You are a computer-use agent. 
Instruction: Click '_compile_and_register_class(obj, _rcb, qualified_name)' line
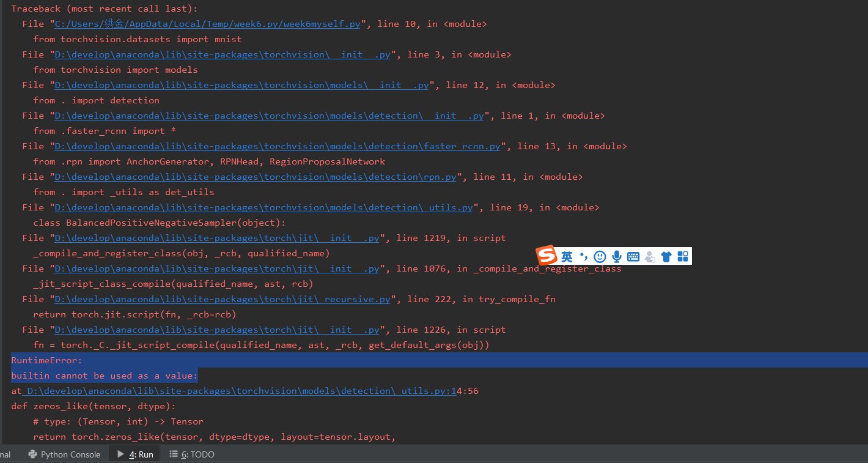click(x=182, y=253)
